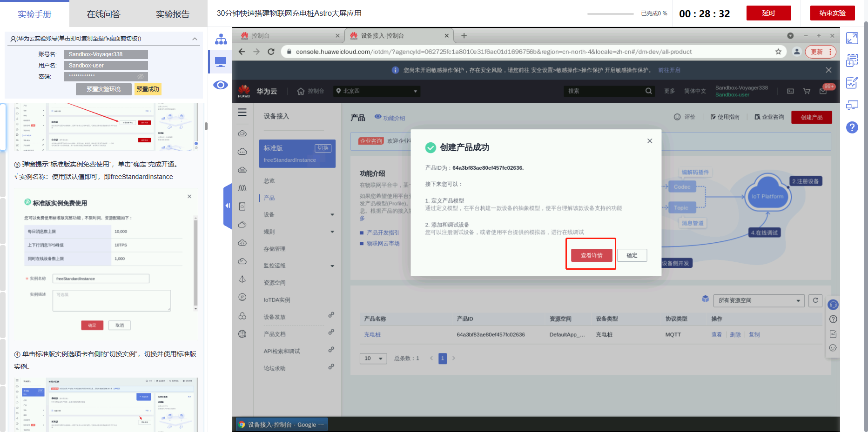Click the manual panel scrollbar

pyautogui.click(x=206, y=126)
